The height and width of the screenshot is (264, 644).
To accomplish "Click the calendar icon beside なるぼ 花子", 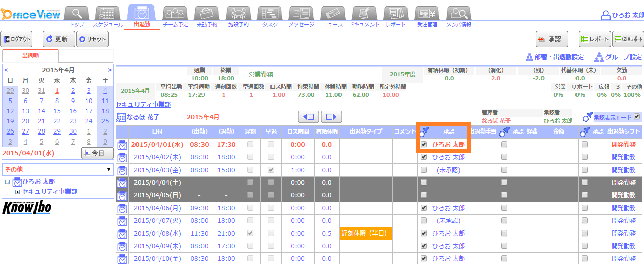I will [x=121, y=117].
